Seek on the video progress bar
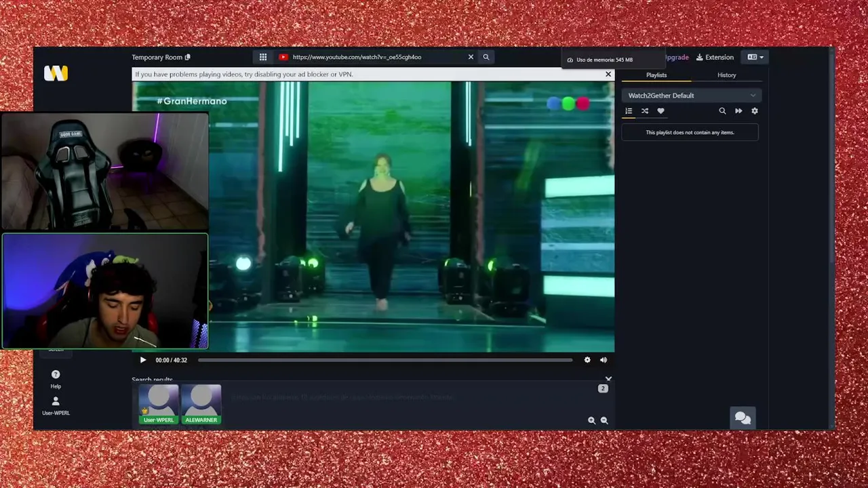Viewport: 868px width, 488px height. click(385, 360)
